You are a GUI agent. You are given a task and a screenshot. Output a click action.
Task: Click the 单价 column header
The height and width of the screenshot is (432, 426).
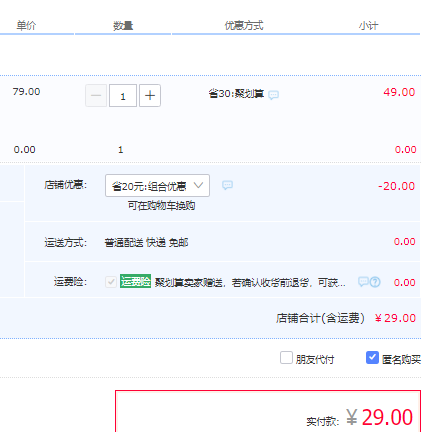pyautogui.click(x=26, y=26)
